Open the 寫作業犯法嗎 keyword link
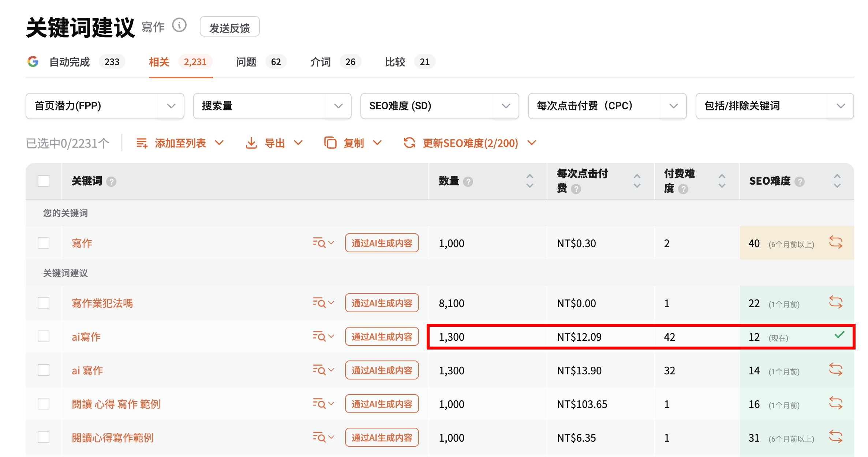 (x=102, y=303)
